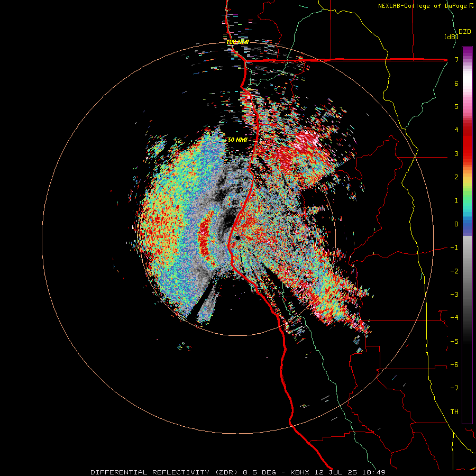Click the -2 value on the scale
The width and height of the screenshot is (476, 476).
pos(454,271)
